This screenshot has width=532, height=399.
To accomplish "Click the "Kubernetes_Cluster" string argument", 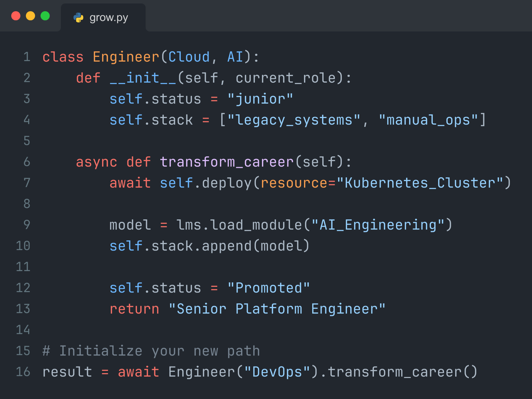I will (420, 183).
